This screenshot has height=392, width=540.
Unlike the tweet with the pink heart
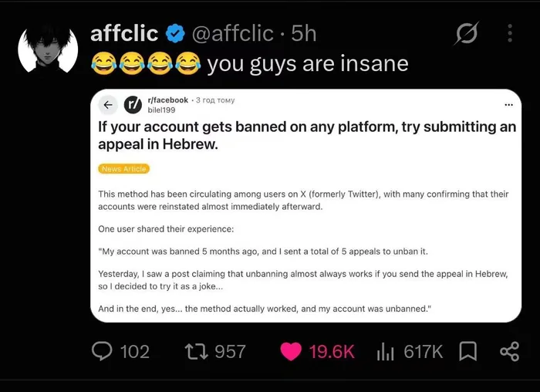pyautogui.click(x=291, y=352)
